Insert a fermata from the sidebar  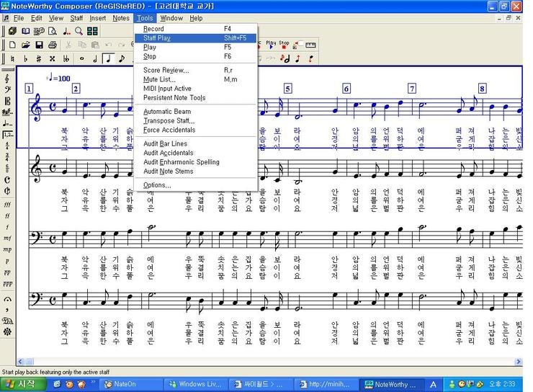pos(7,300)
